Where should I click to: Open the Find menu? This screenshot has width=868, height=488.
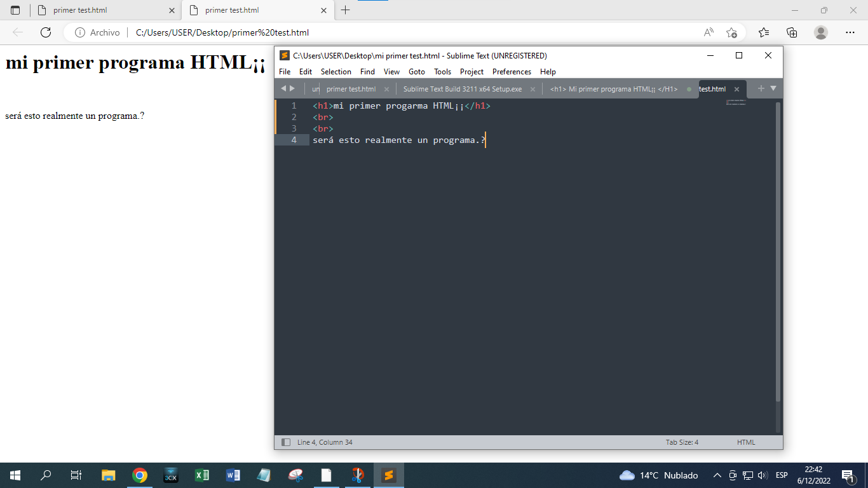coord(367,72)
